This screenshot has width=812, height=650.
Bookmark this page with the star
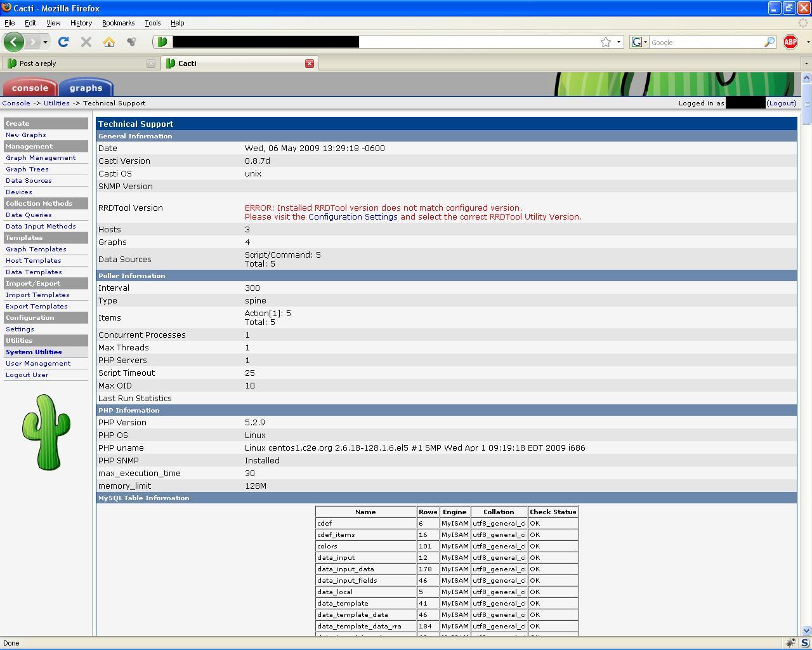click(606, 42)
